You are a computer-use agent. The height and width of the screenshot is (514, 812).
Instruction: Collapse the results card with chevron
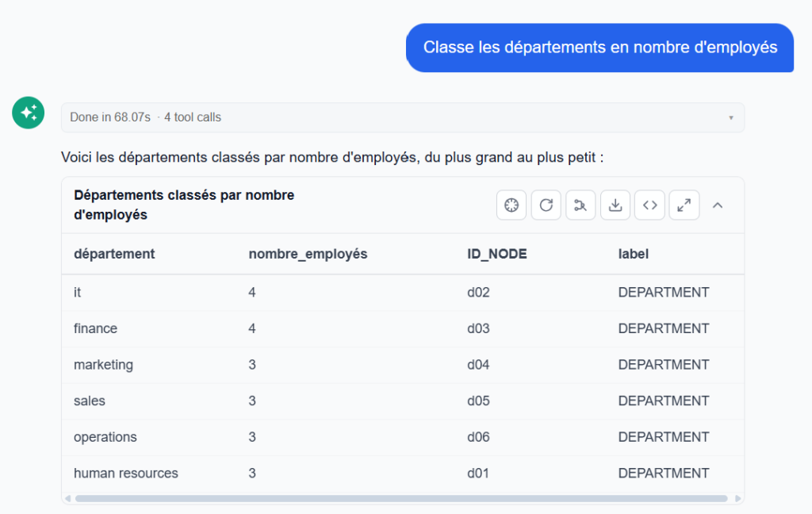(x=717, y=205)
